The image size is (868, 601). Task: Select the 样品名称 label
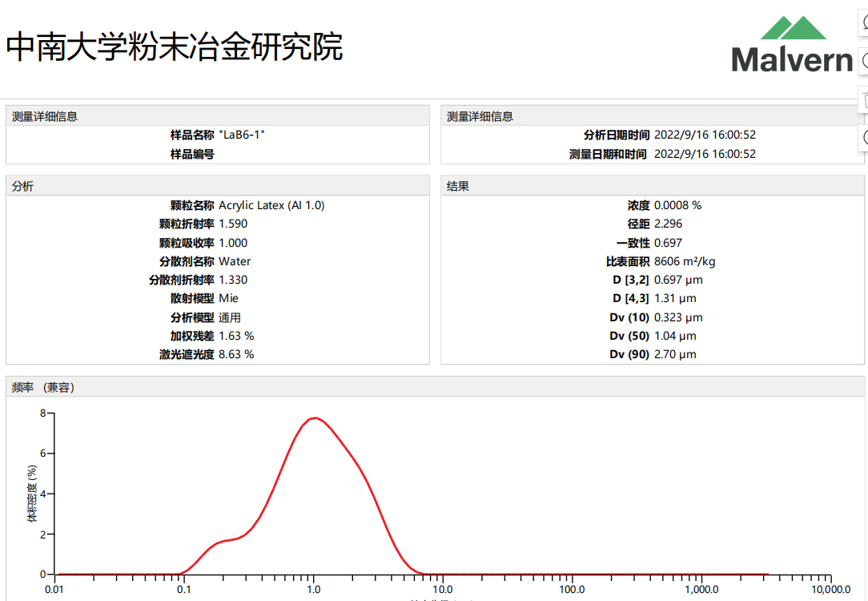tap(192, 135)
